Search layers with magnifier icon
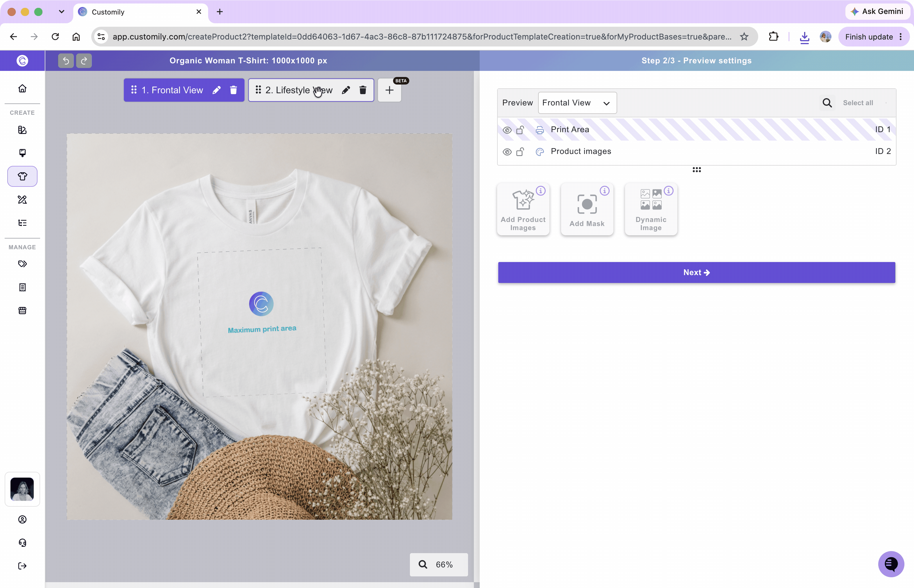The image size is (914, 588). pos(827,103)
